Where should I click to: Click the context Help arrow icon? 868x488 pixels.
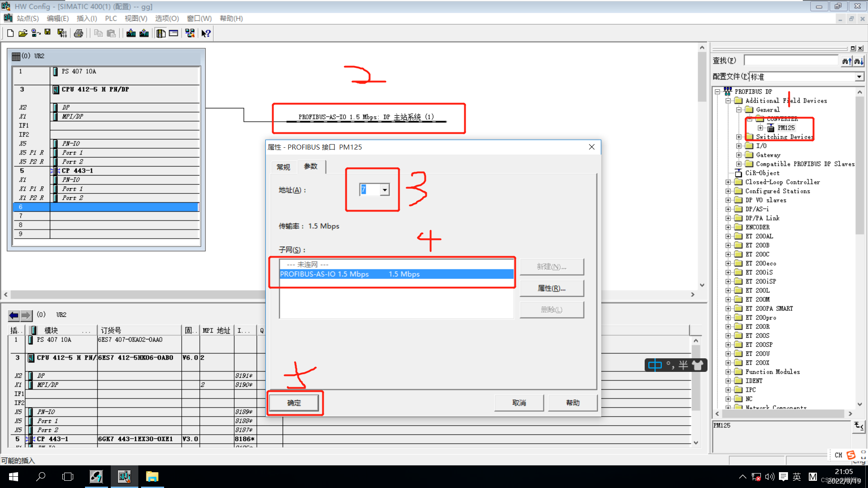click(x=206, y=33)
